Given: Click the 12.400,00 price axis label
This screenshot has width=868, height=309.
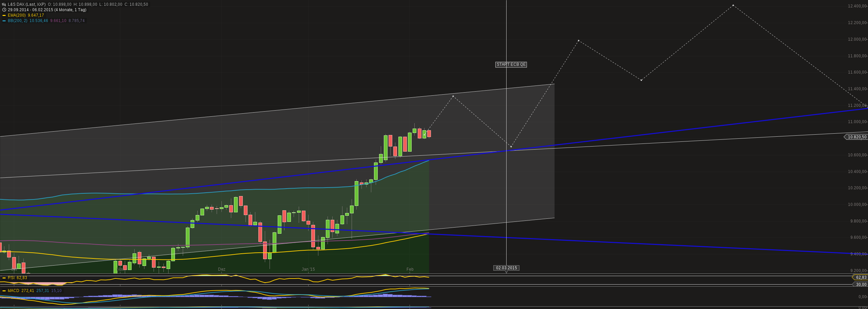Looking at the screenshot, I should [x=857, y=6].
